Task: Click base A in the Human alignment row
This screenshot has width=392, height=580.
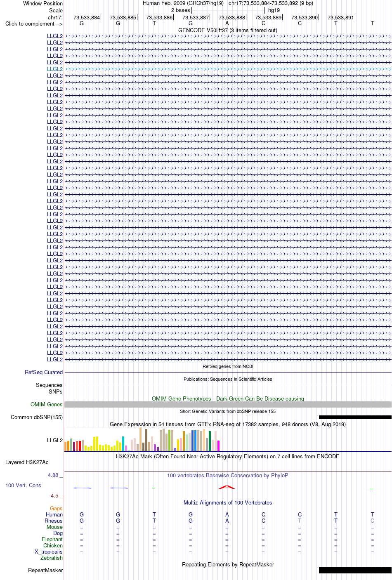Action: pyautogui.click(x=227, y=515)
